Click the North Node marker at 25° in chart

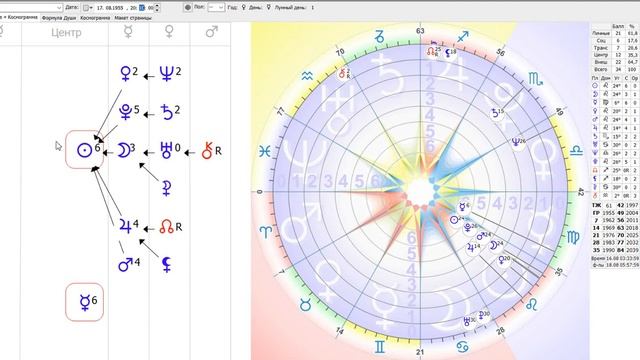click(x=433, y=51)
